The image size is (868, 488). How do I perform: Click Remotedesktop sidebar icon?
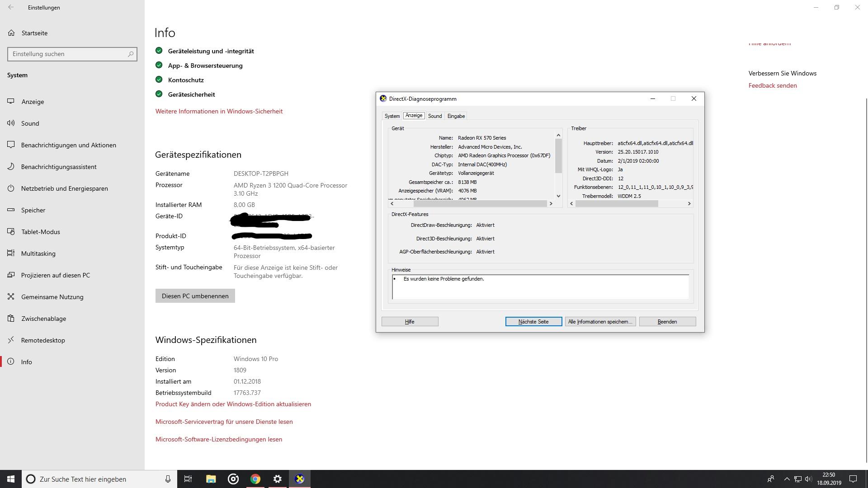click(x=11, y=340)
